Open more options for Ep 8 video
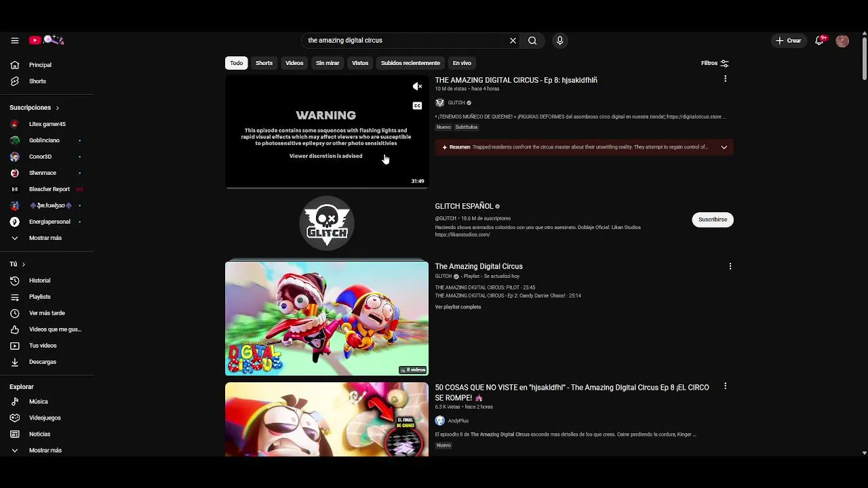Image resolution: width=868 pixels, height=488 pixels. coord(725,79)
